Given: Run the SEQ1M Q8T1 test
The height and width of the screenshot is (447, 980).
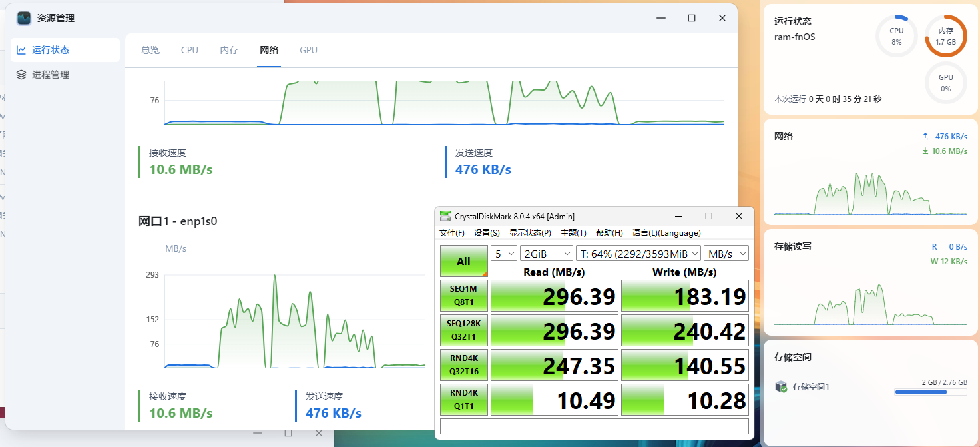Looking at the screenshot, I should [x=464, y=296].
